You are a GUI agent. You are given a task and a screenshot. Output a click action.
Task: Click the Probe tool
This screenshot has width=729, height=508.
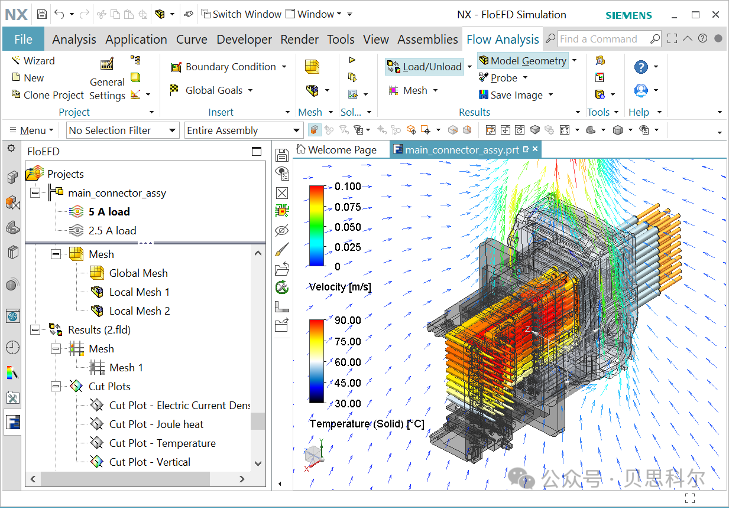498,78
